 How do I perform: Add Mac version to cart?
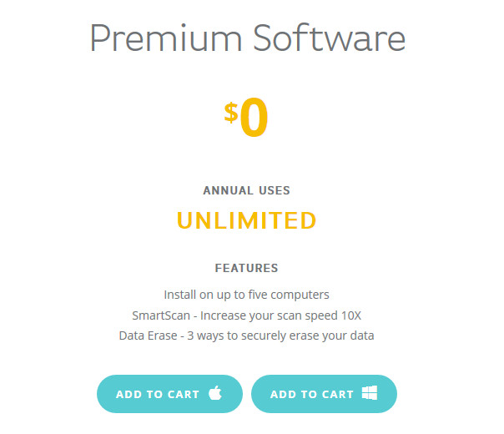[x=169, y=394]
